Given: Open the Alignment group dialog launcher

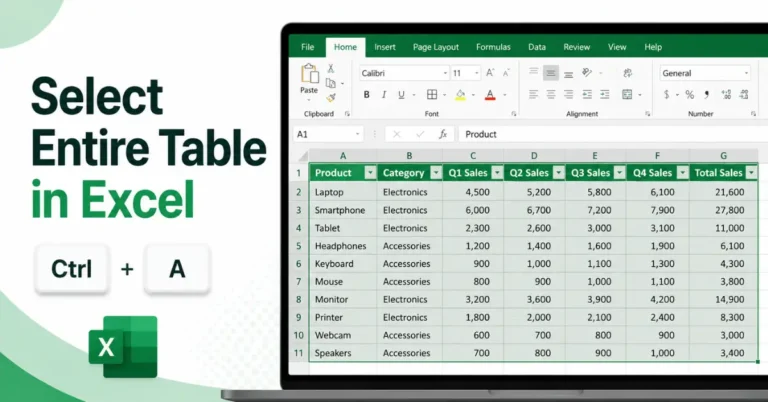Looking at the screenshot, I should pyautogui.click(x=648, y=114).
